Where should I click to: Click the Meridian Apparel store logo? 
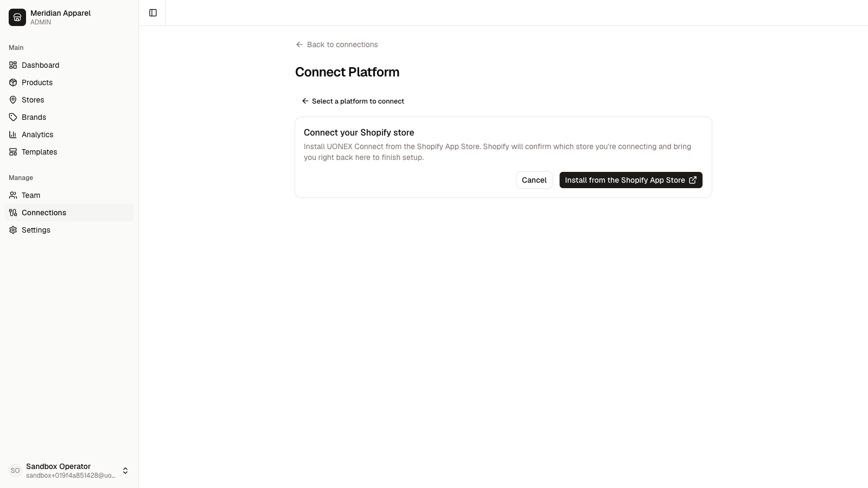(x=17, y=17)
